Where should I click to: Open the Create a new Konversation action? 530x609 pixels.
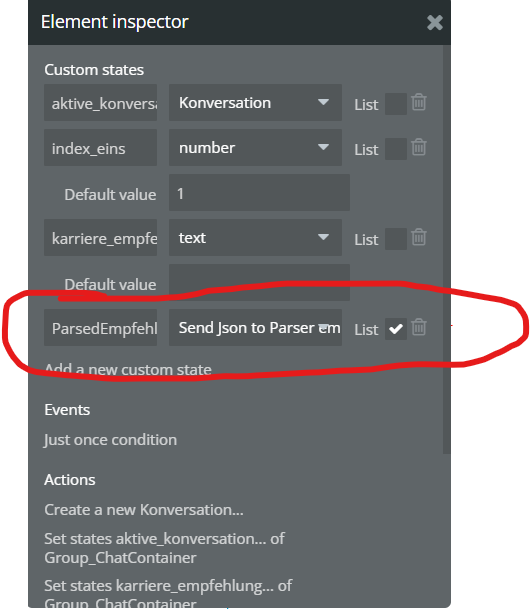[144, 510]
